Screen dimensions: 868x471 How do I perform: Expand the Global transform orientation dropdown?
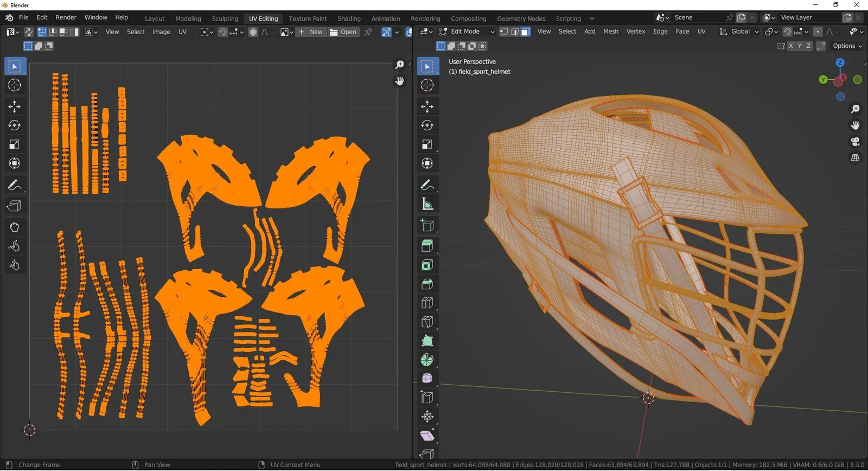[x=739, y=31]
